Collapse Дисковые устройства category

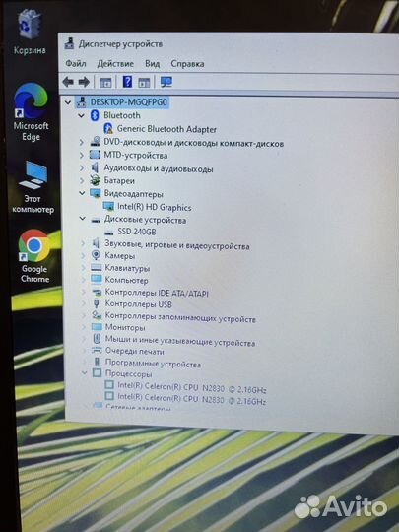click(82, 219)
